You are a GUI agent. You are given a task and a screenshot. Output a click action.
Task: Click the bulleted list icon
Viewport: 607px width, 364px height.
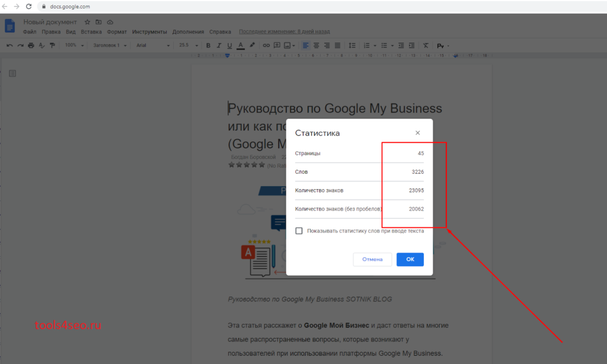click(x=384, y=45)
